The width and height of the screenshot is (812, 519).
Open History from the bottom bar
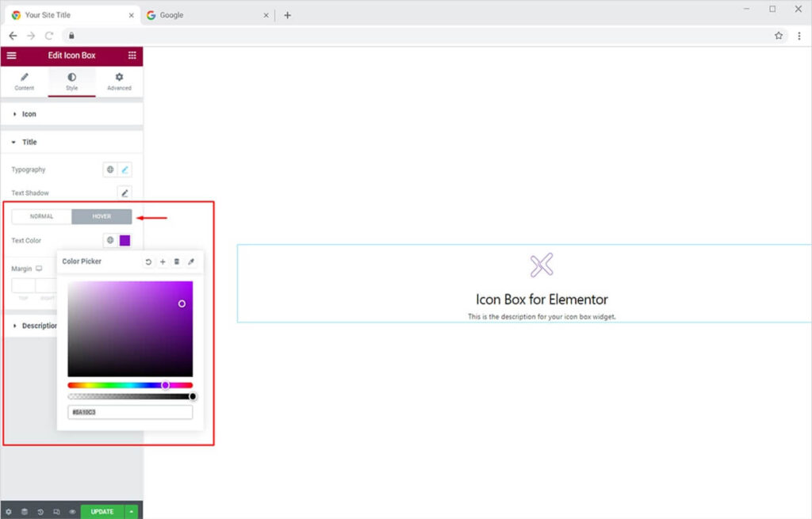pyautogui.click(x=40, y=512)
